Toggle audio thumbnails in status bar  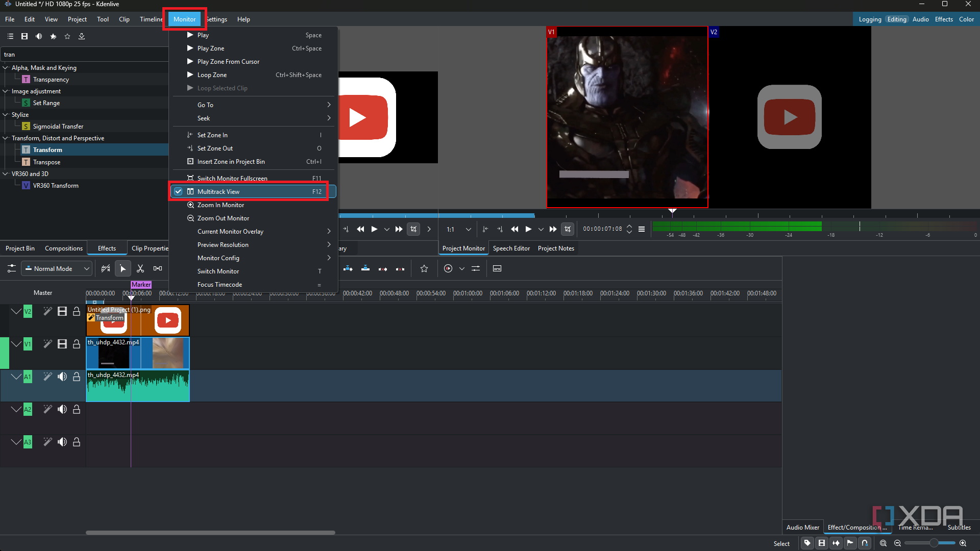tap(836, 543)
